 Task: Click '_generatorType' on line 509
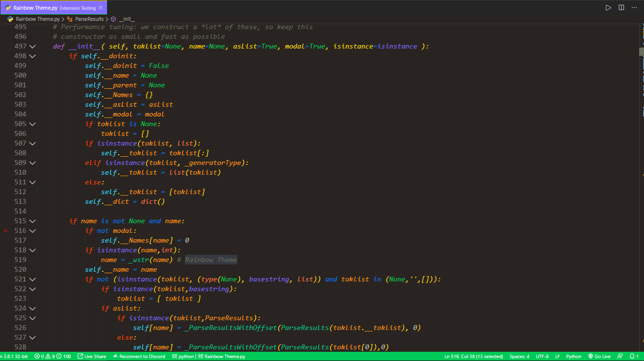[213, 163]
